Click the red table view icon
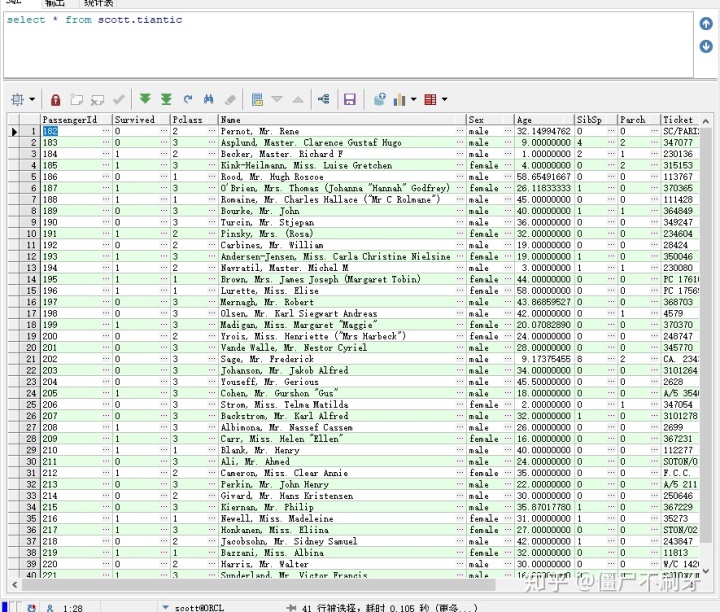Screen dimensions: 720x612 430,99
